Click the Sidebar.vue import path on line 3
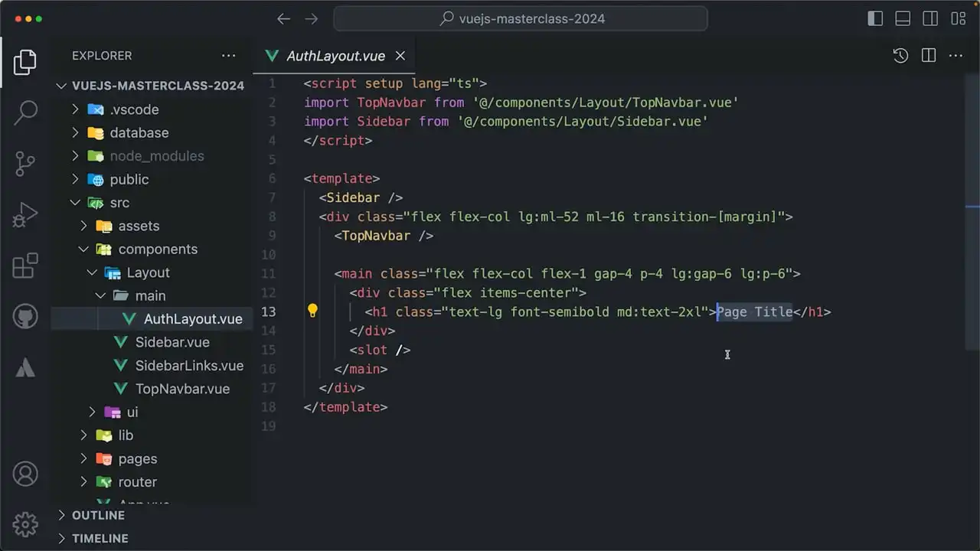Viewport: 980px width, 551px height. pyautogui.click(x=583, y=122)
